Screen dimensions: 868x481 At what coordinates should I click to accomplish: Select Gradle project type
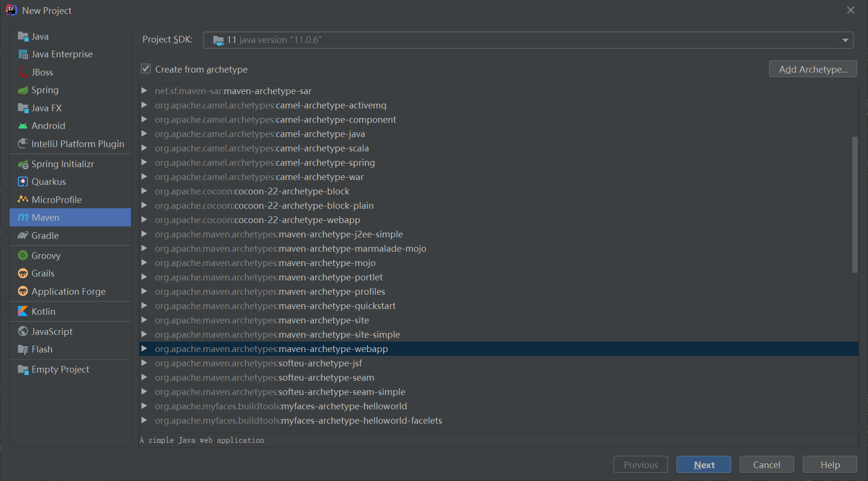click(70, 235)
